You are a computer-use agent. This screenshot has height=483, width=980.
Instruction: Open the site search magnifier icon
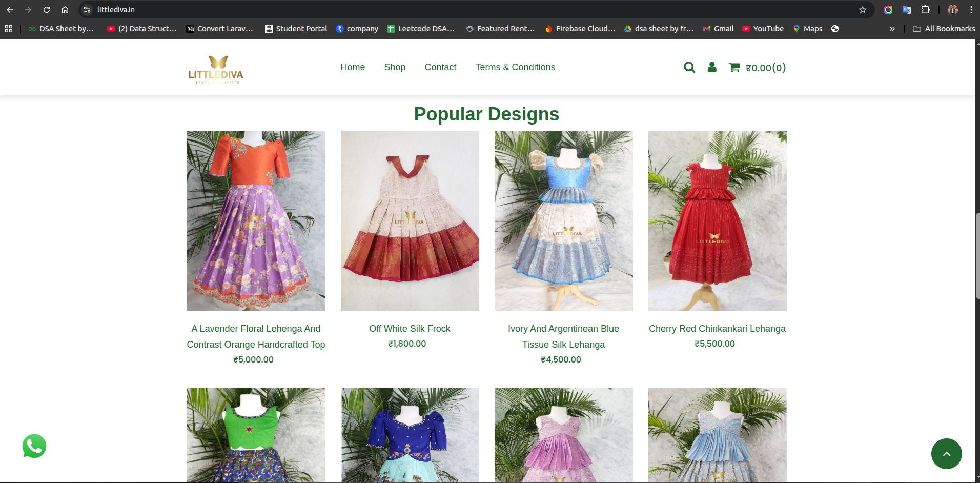coord(689,67)
